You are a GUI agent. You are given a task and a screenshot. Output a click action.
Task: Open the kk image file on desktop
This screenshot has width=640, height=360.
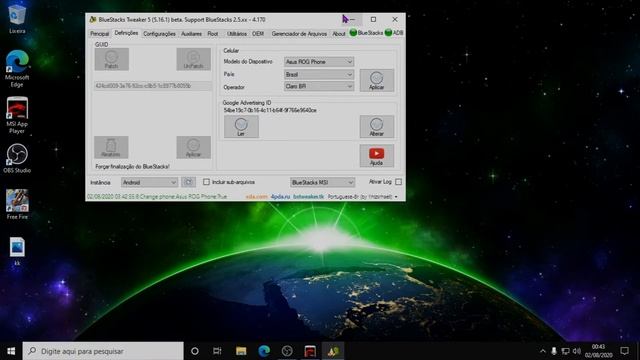(17, 251)
